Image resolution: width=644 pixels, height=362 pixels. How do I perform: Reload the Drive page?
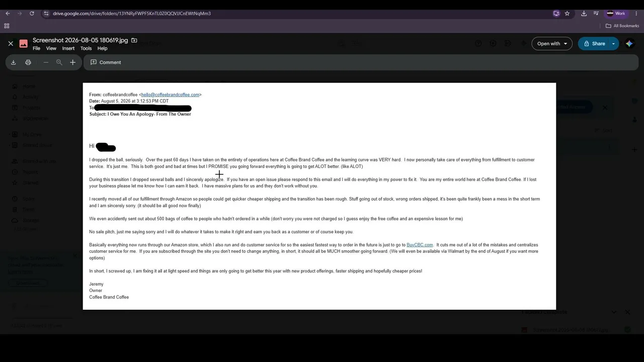coord(32,14)
